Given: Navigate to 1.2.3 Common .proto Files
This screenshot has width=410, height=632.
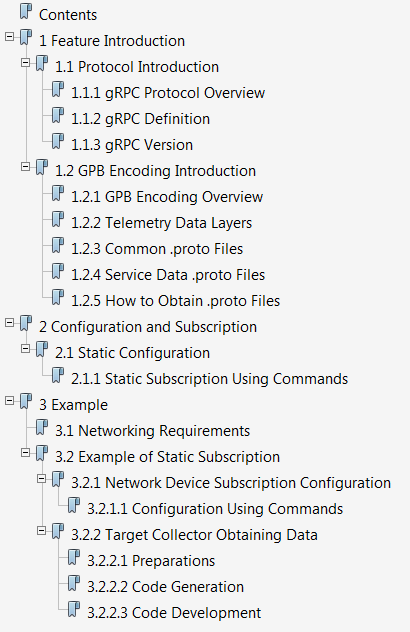Looking at the screenshot, I should click(157, 249).
